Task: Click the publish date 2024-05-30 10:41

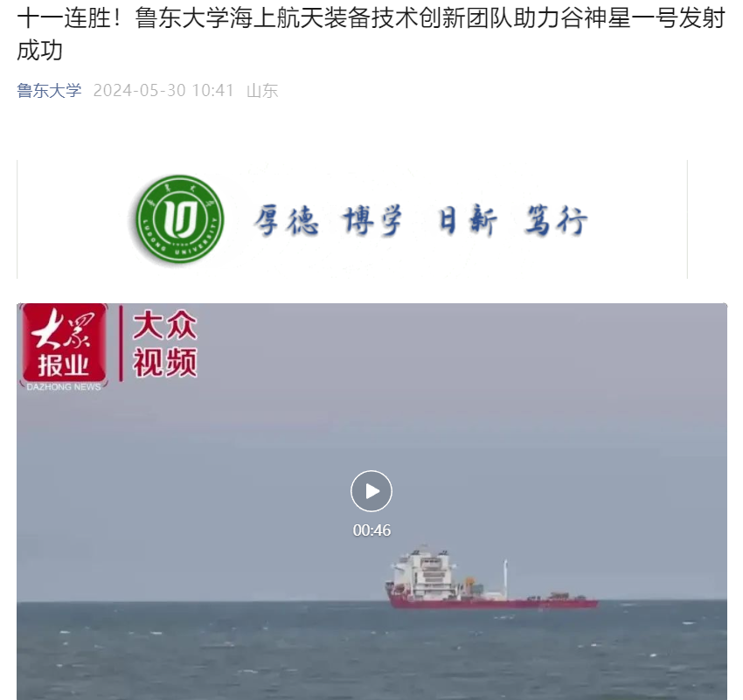Action: pos(163,91)
